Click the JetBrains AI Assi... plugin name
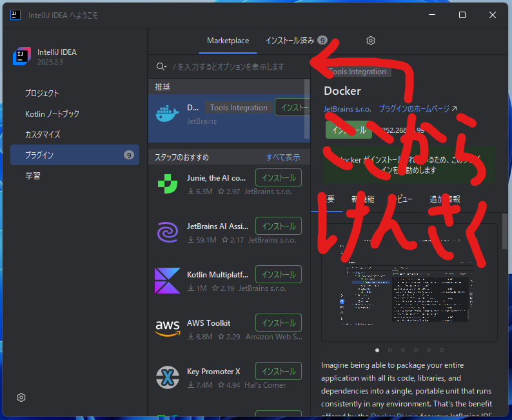 tap(217, 226)
